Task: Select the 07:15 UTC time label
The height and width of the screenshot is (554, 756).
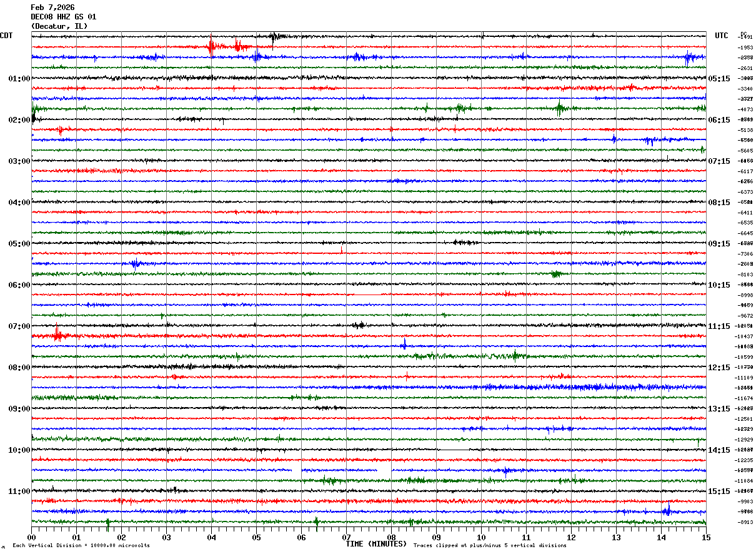Action: coord(719,161)
